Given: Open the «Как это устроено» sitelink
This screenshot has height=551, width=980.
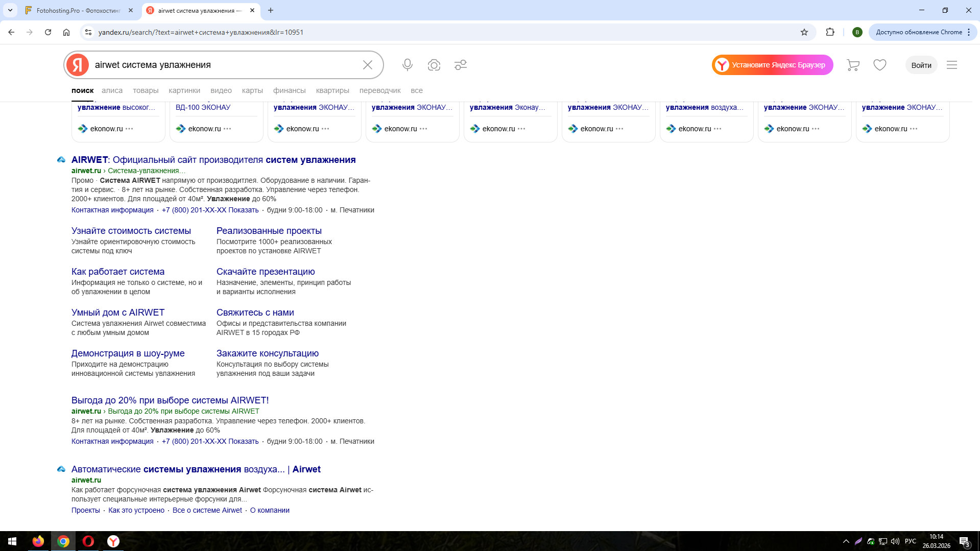Looking at the screenshot, I should (136, 510).
